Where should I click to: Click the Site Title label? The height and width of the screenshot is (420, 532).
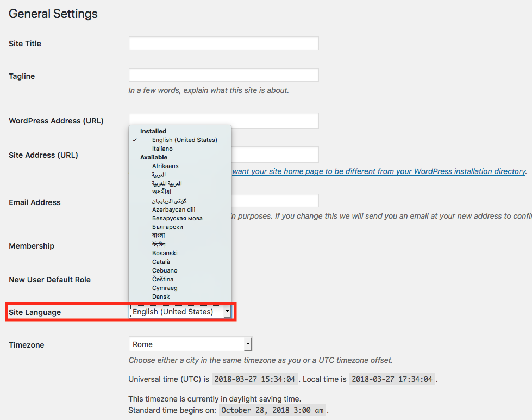25,44
